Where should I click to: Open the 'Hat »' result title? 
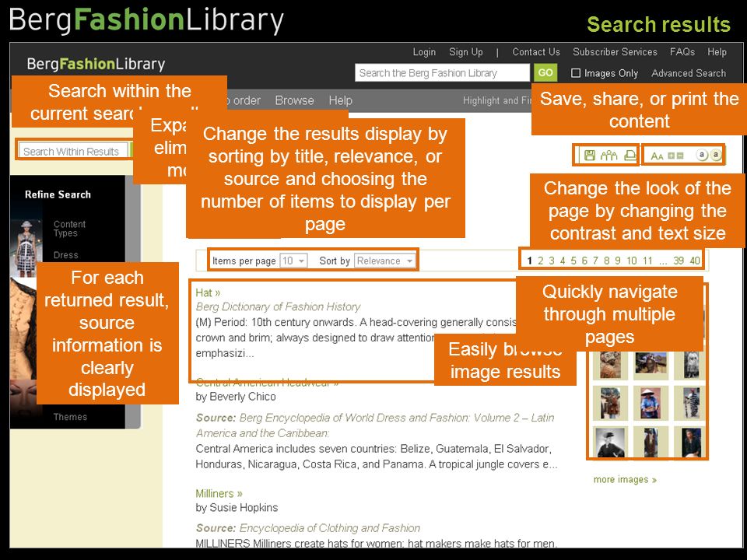[x=208, y=292]
